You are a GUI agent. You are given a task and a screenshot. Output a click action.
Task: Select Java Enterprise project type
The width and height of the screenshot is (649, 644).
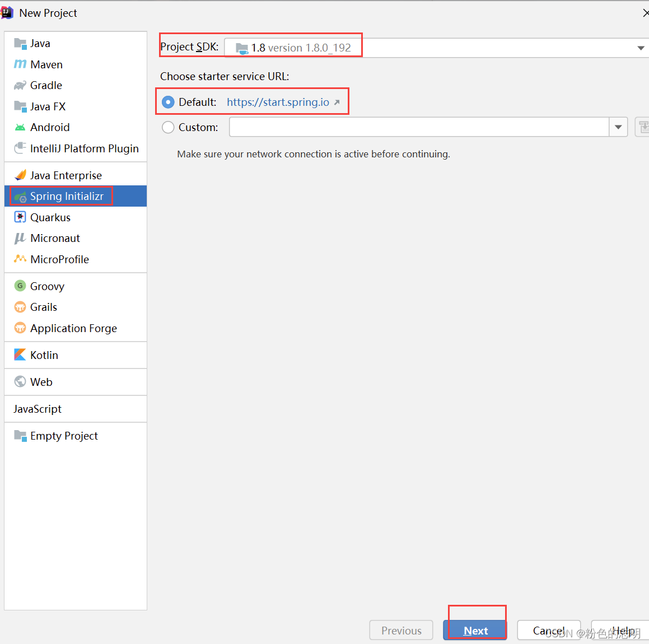click(x=76, y=175)
